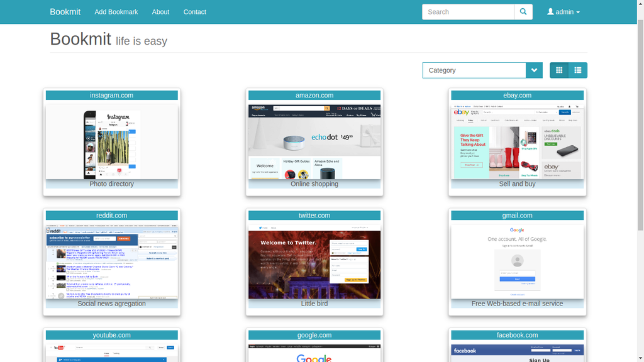Viewport: 644px width, 362px height.
Task: Open the Add Bookmark page
Action: [x=116, y=12]
